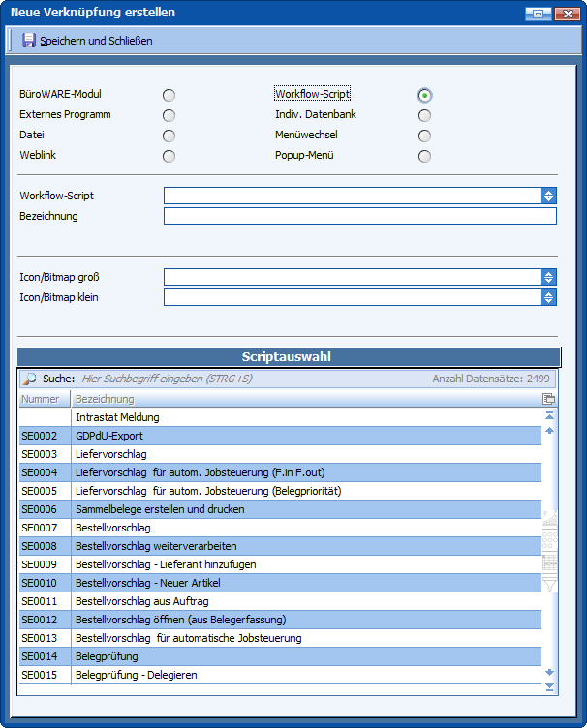587x728 pixels.
Task: Click the Bezeichnung column header
Action: click(291, 399)
